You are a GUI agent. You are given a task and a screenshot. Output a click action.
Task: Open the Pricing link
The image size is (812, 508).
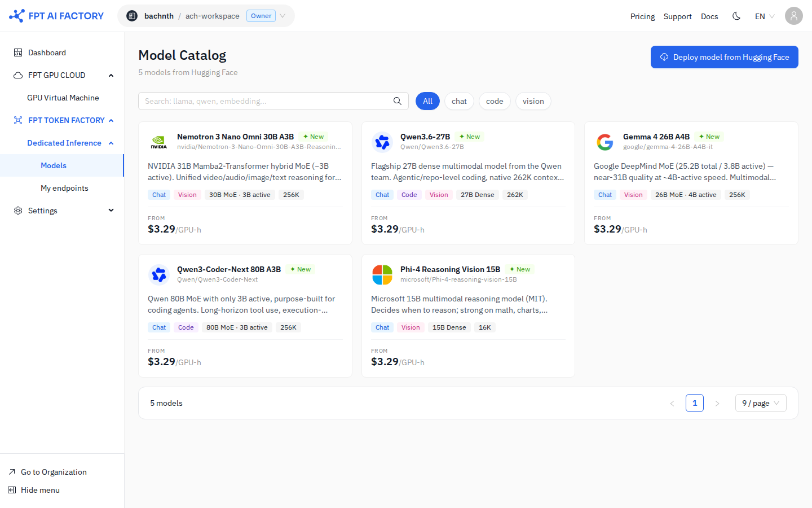[x=642, y=16]
